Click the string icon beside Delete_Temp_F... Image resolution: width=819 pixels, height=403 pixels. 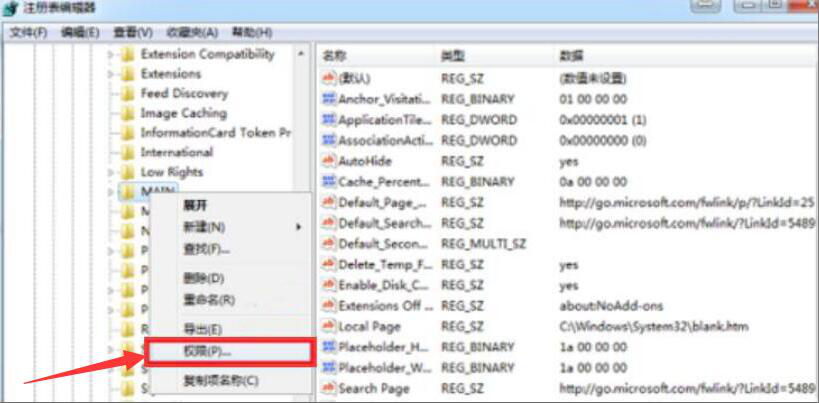coord(329,264)
